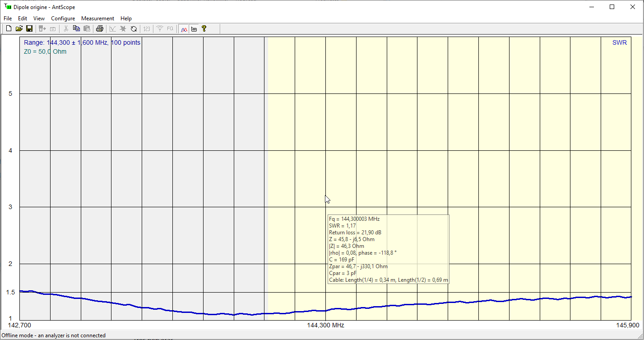The height and width of the screenshot is (340, 644).
Task: Click the SWR axis value 5
Action: pyautogui.click(x=10, y=93)
